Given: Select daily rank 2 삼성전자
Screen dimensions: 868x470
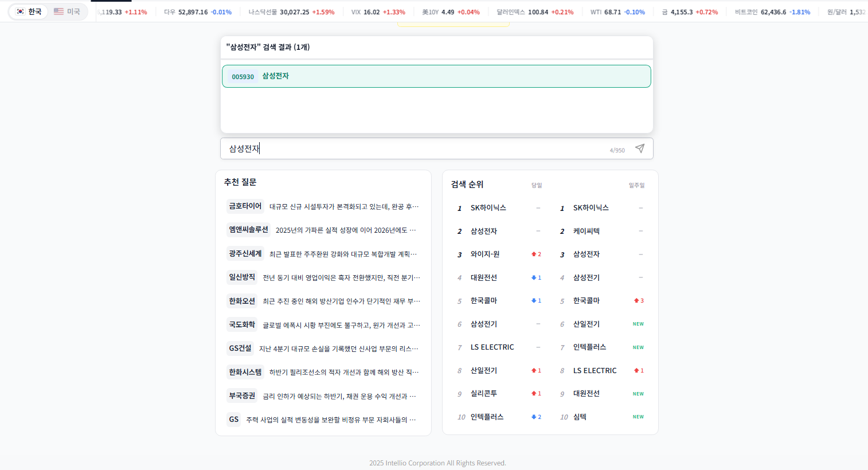Looking at the screenshot, I should tap(499, 231).
